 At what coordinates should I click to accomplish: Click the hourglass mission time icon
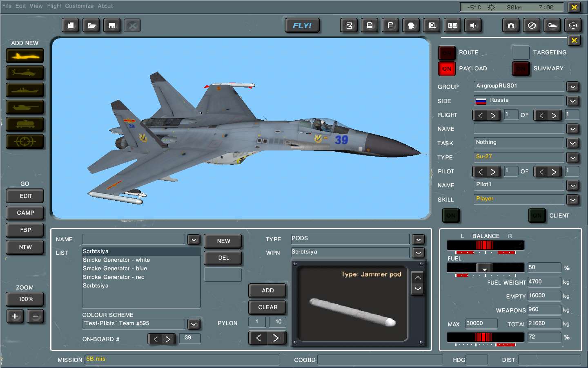(349, 25)
